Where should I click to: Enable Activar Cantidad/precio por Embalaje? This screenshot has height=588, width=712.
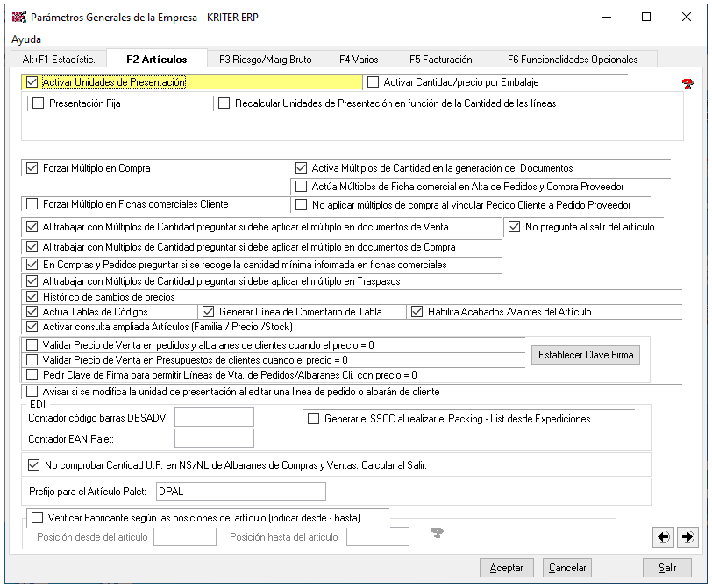click(x=373, y=82)
